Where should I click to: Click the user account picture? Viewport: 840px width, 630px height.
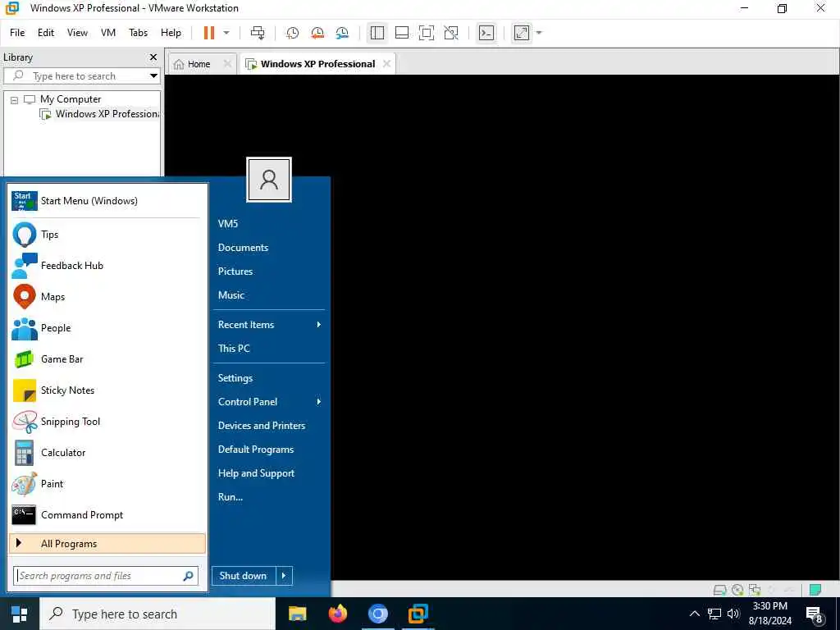[x=269, y=180]
